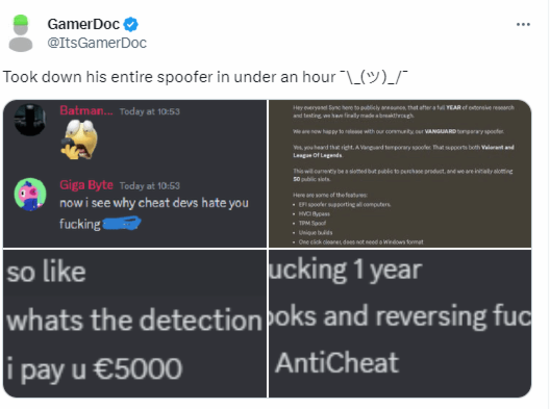Click the Batman username in chat
This screenshot has width=550, height=409.
[x=86, y=111]
